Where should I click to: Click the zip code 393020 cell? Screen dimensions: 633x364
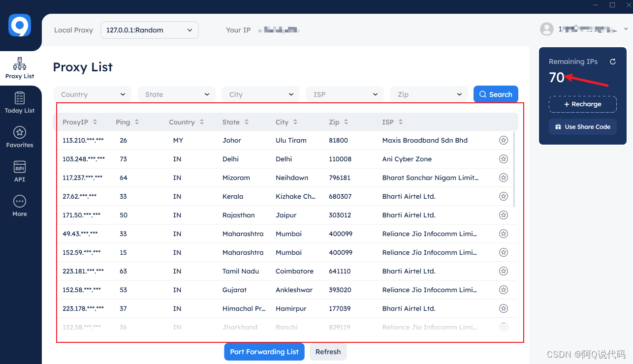340,290
